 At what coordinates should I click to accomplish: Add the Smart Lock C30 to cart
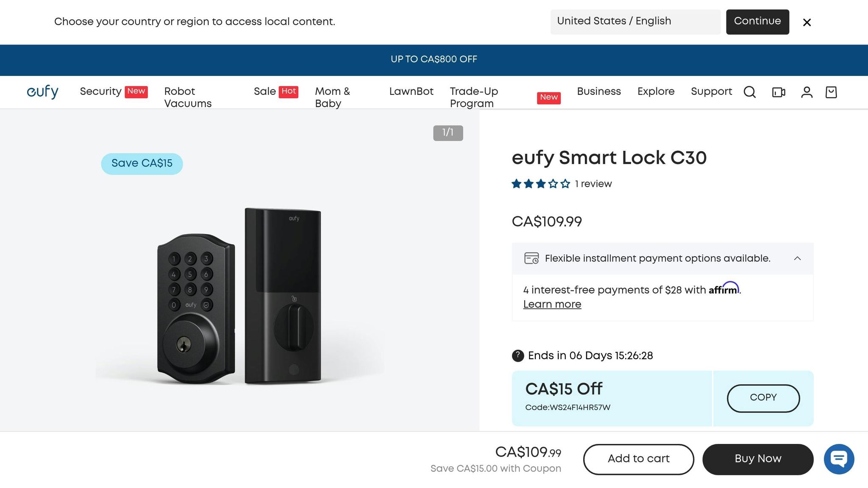click(x=638, y=459)
